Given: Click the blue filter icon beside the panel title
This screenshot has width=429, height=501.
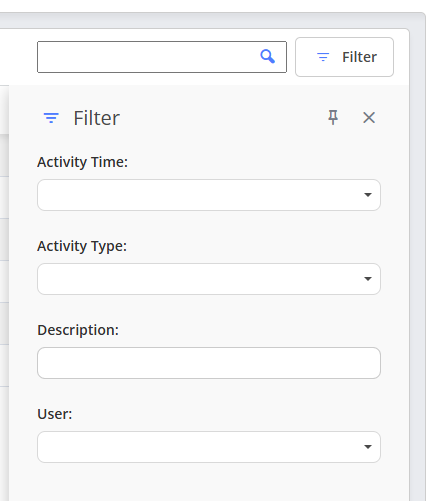Looking at the screenshot, I should (51, 118).
